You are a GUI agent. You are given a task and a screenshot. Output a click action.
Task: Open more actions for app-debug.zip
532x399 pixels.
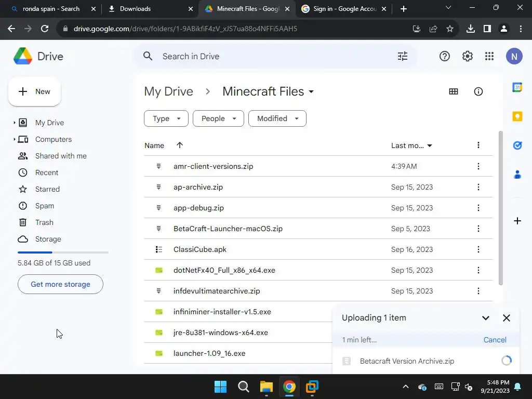[x=478, y=208]
